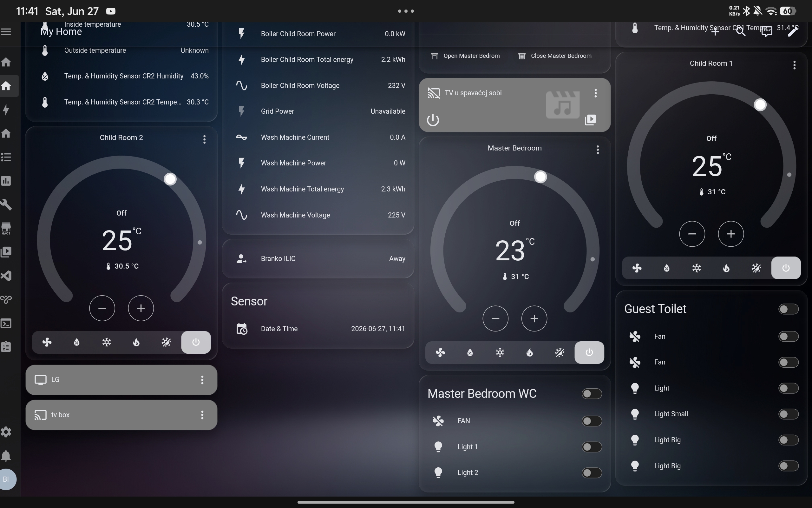Turn on Light 2 switch
The height and width of the screenshot is (508, 812).
point(592,473)
